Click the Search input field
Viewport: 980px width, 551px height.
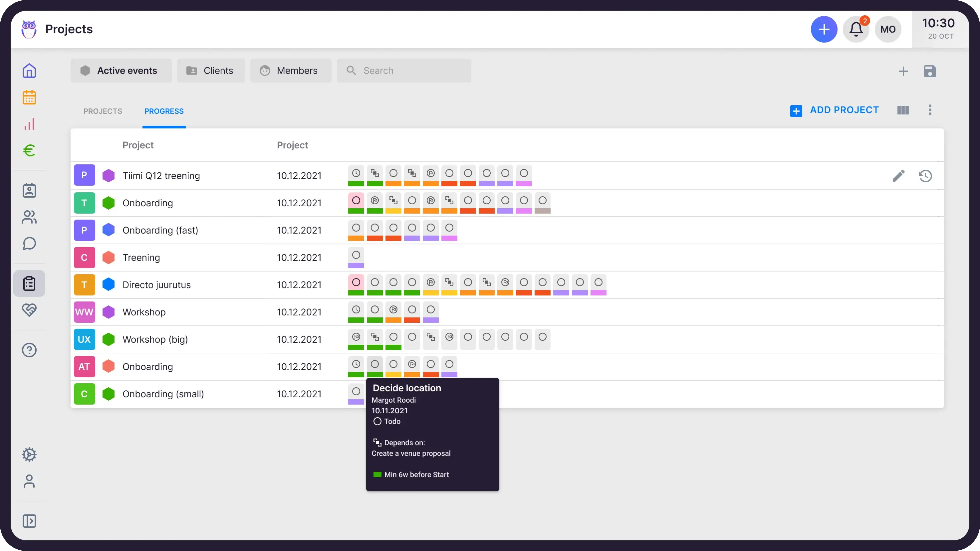click(404, 71)
